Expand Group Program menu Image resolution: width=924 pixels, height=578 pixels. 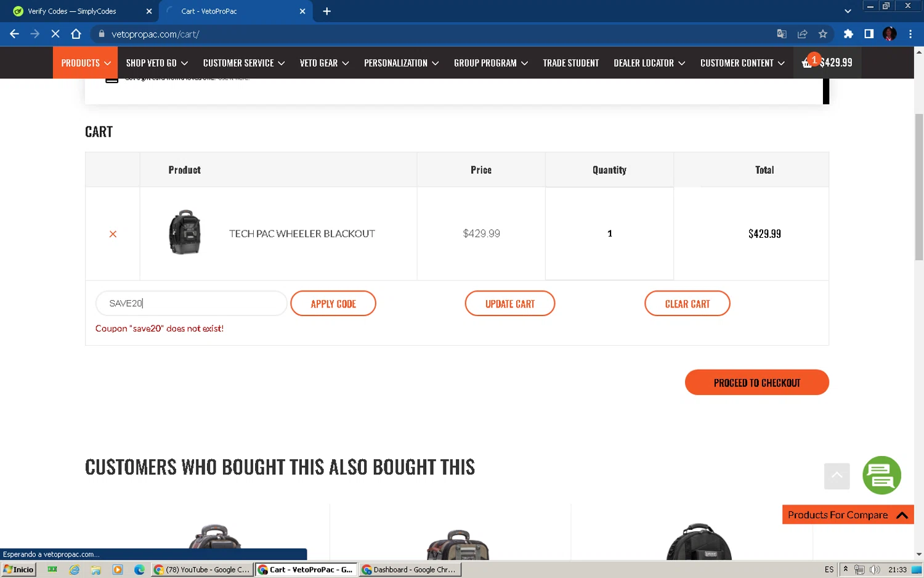point(491,63)
